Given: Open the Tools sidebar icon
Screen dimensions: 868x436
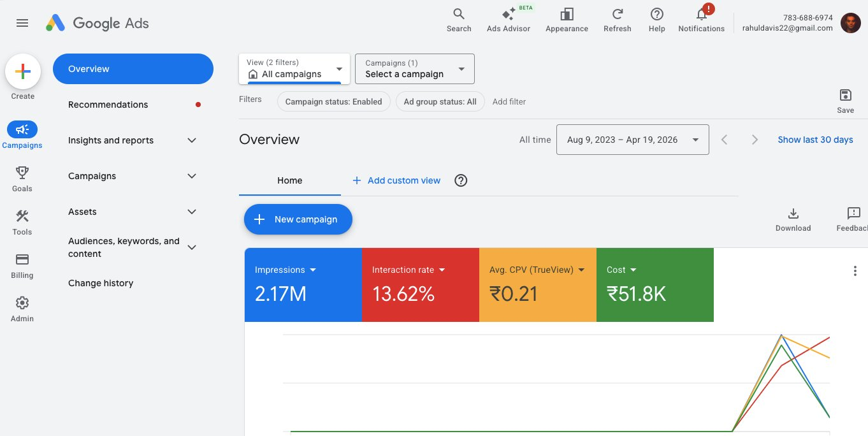Looking at the screenshot, I should click(x=22, y=221).
